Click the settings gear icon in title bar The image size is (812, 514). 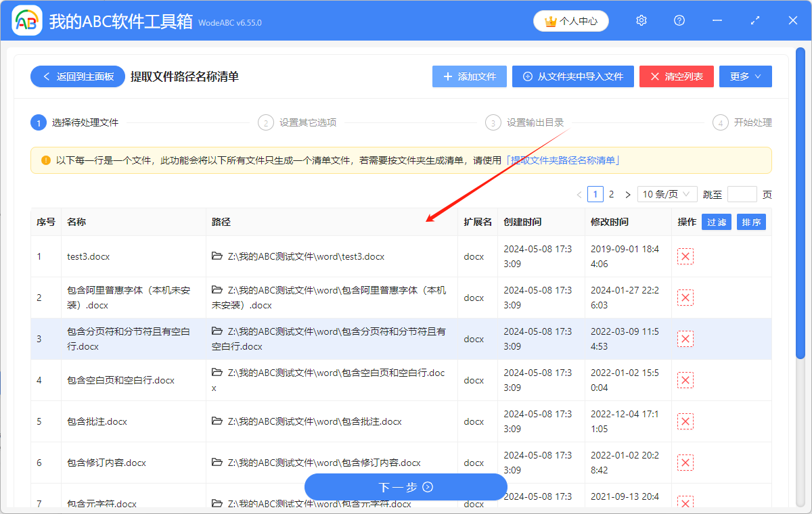click(x=641, y=21)
